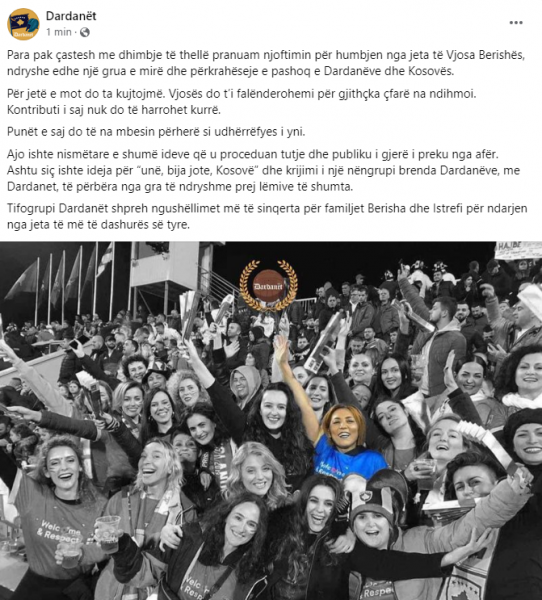Open the Dardanët page profile avatar
542x600 pixels.
click(23, 24)
